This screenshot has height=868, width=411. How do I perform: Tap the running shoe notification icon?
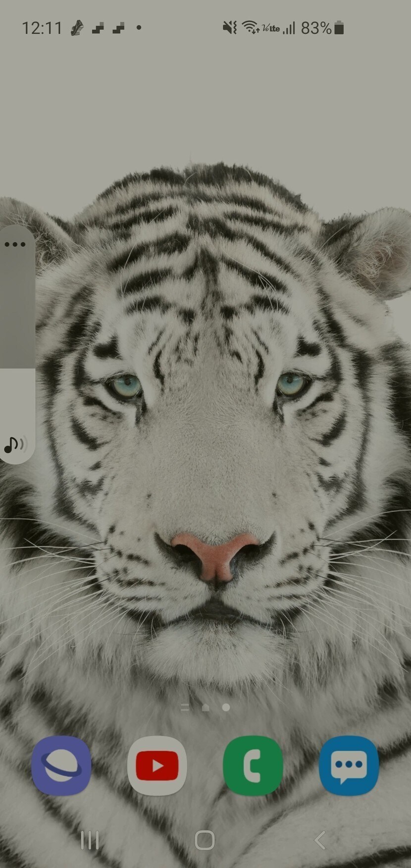77,28
